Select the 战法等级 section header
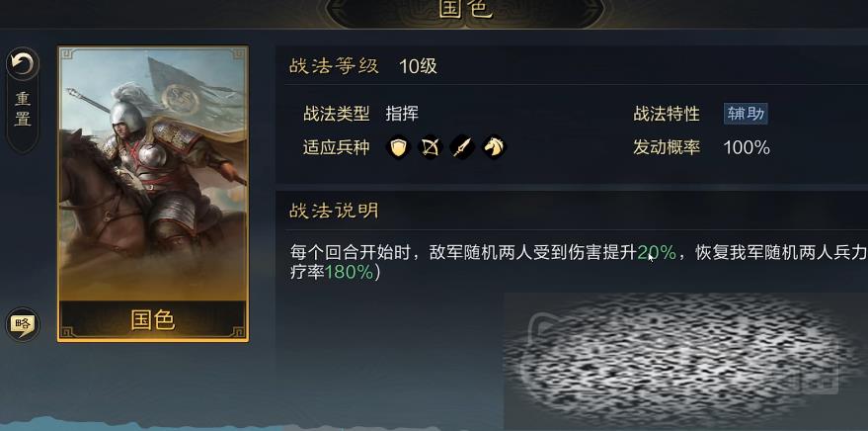868x431 pixels. coord(334,66)
